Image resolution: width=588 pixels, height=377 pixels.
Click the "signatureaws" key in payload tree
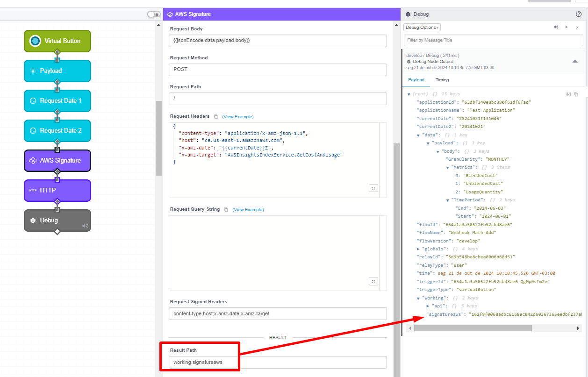click(445, 314)
